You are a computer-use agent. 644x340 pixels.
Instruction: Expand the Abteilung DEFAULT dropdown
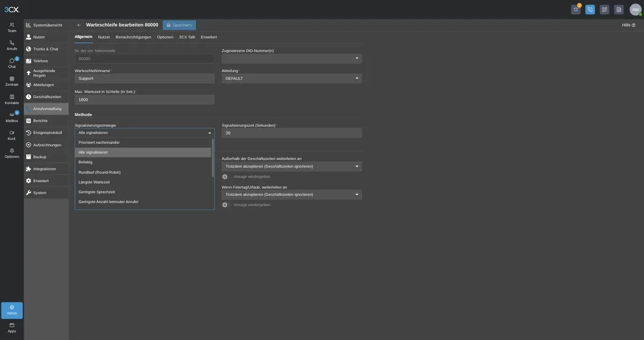(x=291, y=78)
